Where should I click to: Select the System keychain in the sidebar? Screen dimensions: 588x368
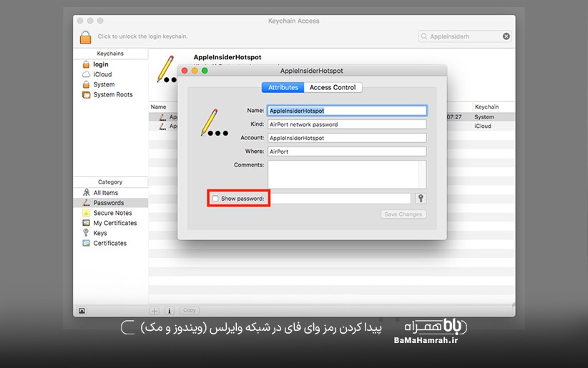104,84
